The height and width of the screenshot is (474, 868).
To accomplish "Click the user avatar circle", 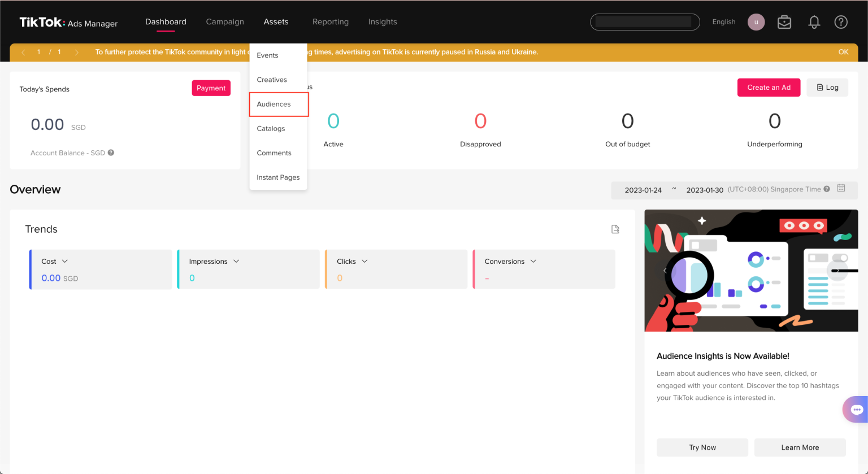I will (756, 21).
